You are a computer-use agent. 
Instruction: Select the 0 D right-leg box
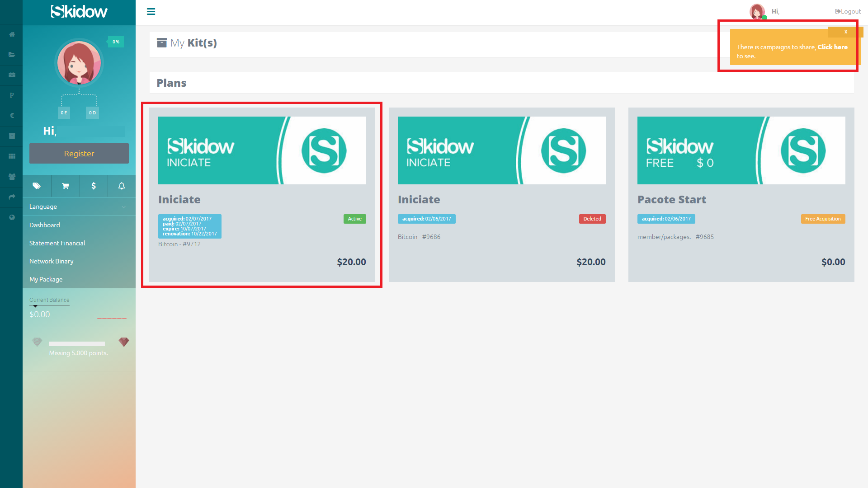click(92, 113)
